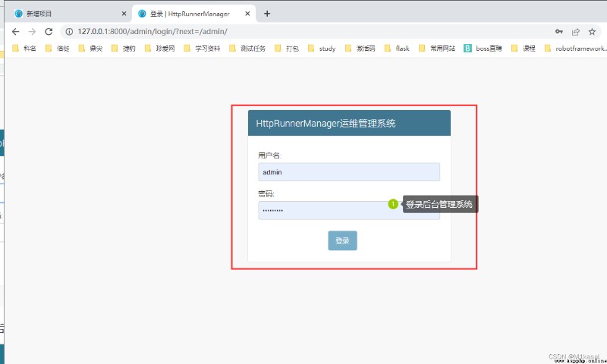View site information icon in address bar

point(69,32)
